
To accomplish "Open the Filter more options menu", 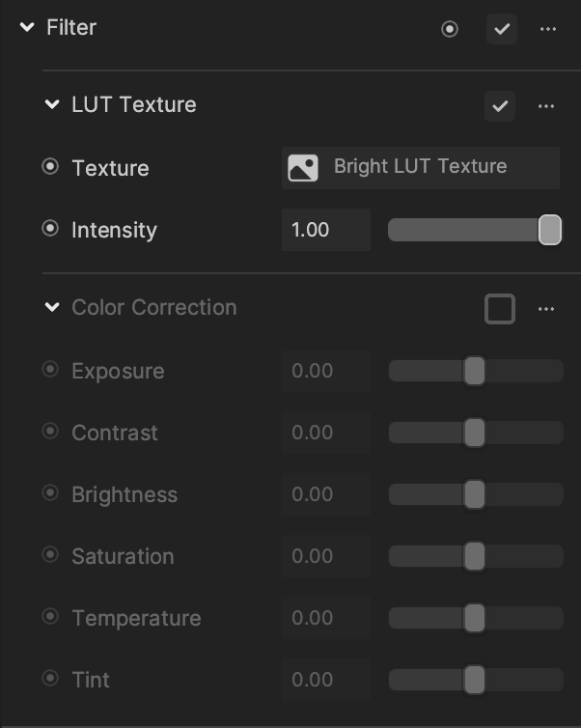I will click(x=548, y=29).
